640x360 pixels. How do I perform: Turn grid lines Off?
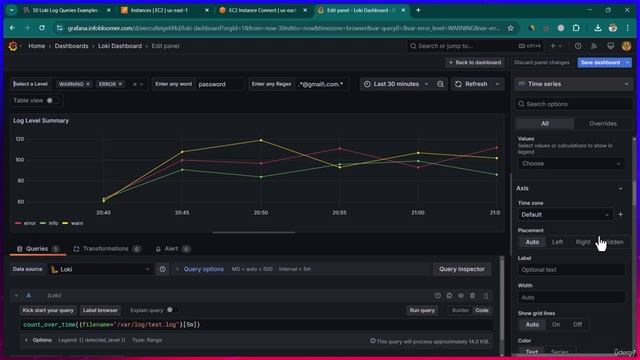[577, 324]
